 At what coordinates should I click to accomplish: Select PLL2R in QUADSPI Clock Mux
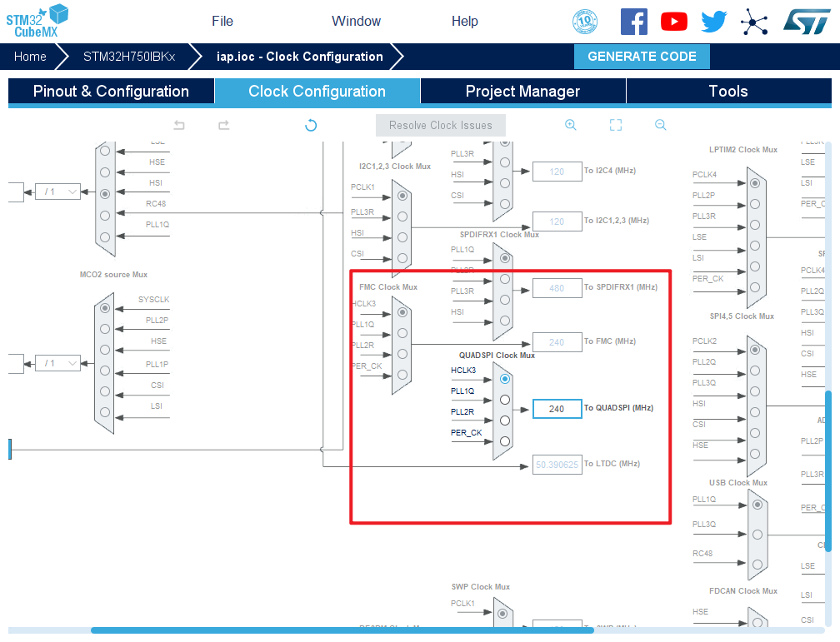(x=505, y=421)
